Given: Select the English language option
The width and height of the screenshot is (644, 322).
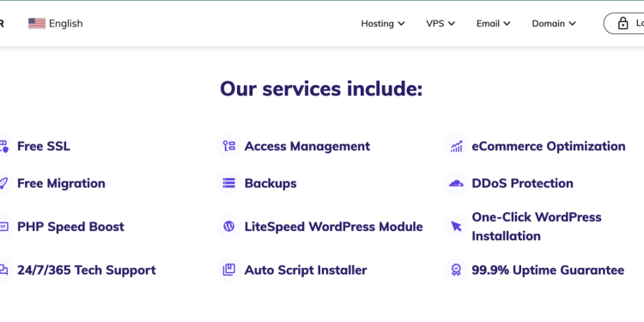Looking at the screenshot, I should pyautogui.click(x=66, y=23).
